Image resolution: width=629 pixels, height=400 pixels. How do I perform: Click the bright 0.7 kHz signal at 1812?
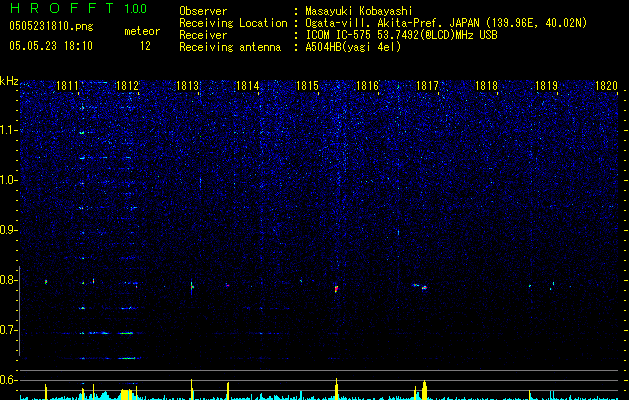[126, 333]
